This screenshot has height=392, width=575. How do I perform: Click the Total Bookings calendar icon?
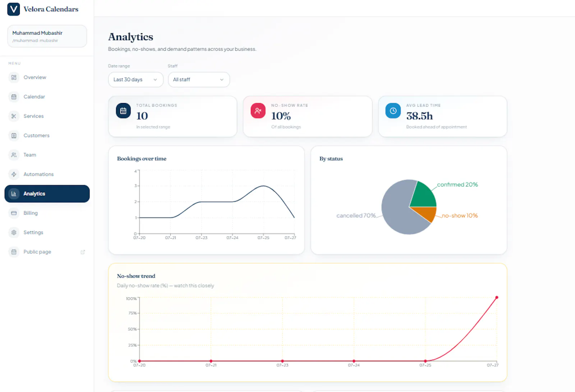pos(123,111)
